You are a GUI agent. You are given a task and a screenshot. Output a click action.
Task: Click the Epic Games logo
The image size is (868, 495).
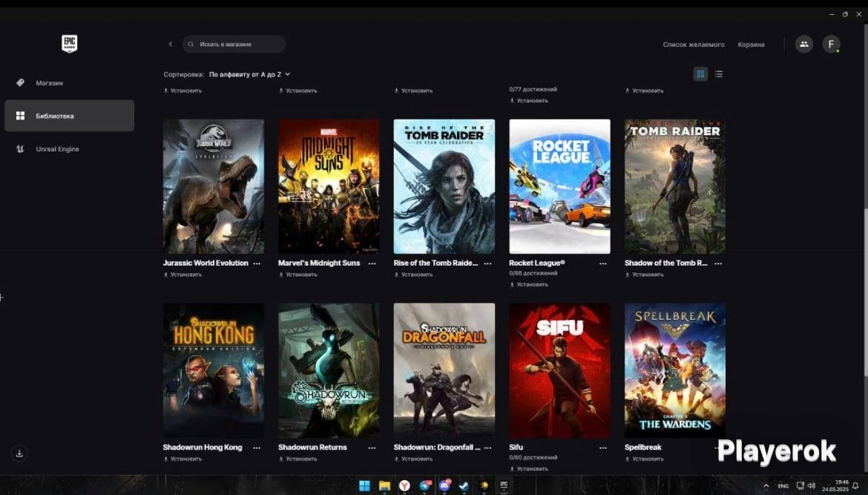pyautogui.click(x=69, y=44)
